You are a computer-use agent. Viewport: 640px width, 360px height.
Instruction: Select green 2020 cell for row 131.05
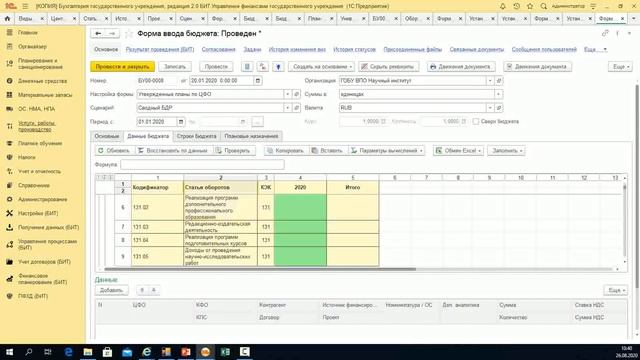click(x=300, y=256)
